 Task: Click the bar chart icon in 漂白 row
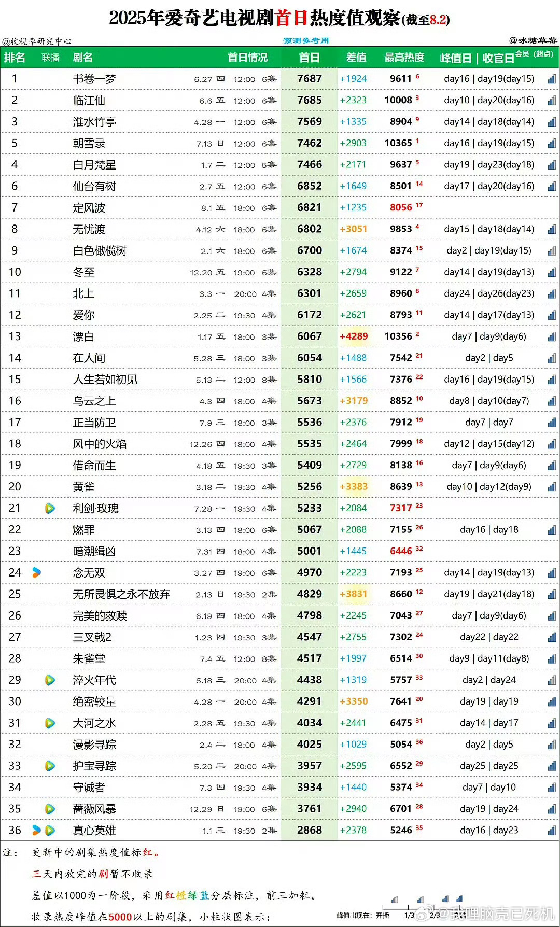pos(552,336)
